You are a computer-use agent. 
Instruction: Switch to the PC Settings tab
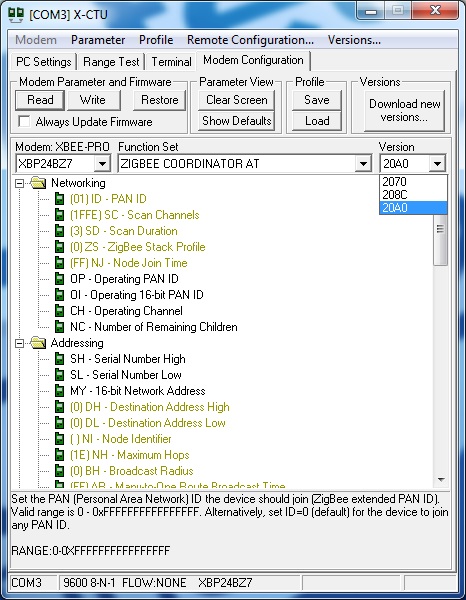click(44, 62)
